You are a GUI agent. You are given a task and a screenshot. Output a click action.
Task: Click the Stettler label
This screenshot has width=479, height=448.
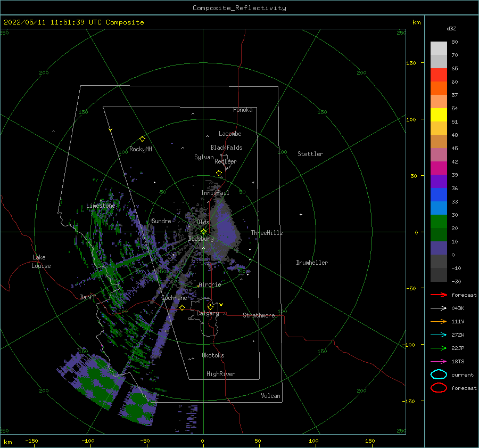pos(310,154)
